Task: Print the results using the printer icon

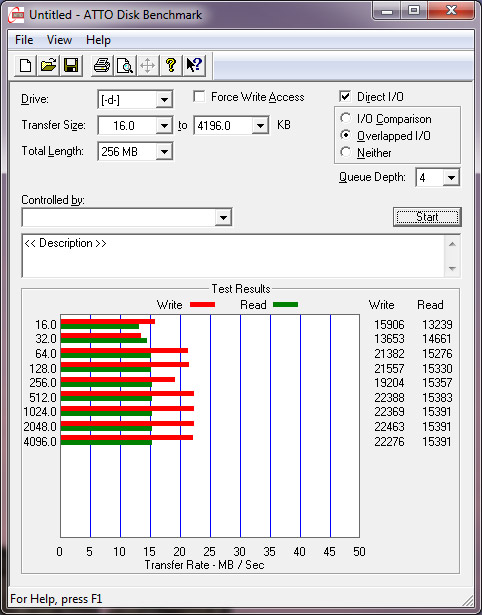Action: pyautogui.click(x=102, y=65)
